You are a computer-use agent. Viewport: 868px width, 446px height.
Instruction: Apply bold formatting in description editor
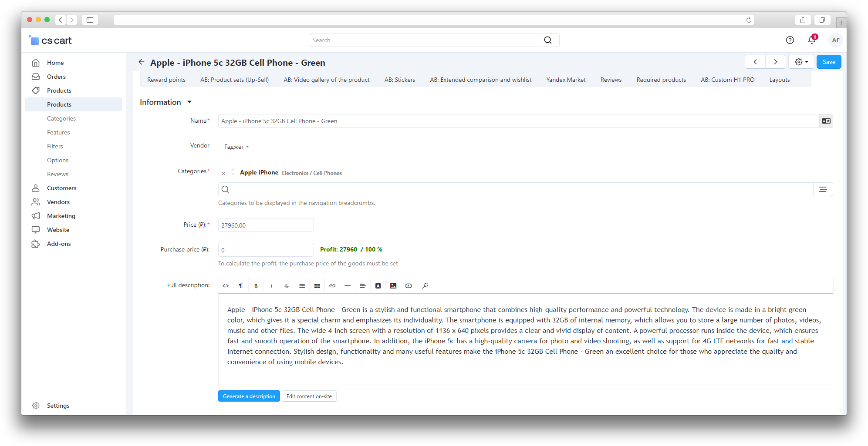coord(256,286)
